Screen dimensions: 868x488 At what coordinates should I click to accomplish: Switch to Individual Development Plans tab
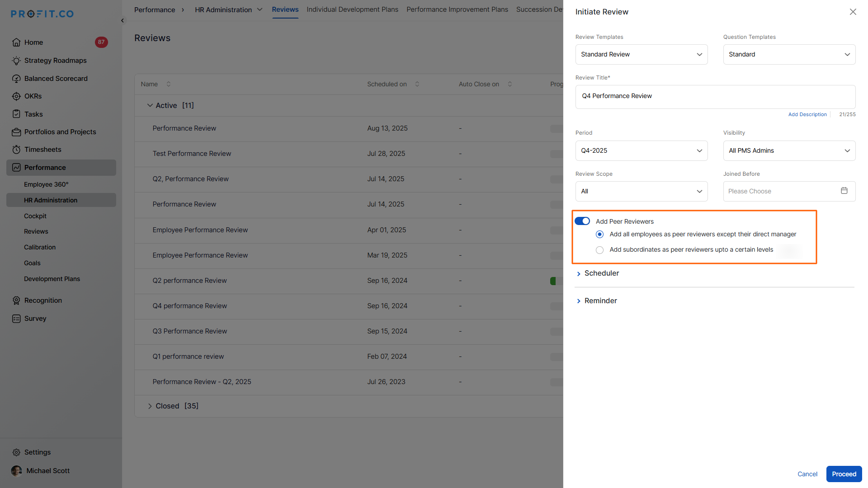click(x=352, y=9)
